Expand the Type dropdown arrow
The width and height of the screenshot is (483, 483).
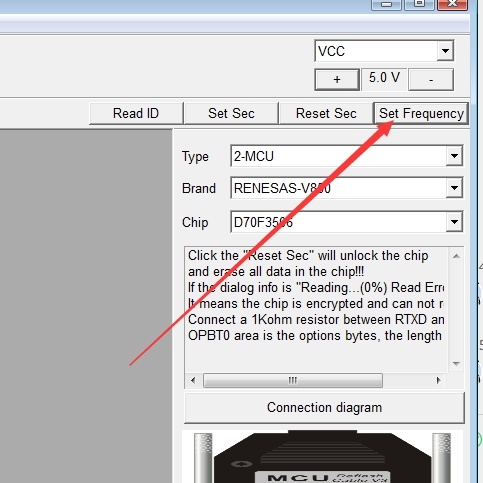[454, 156]
